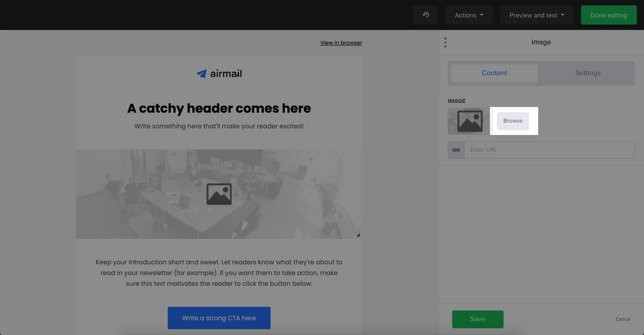
Task: Click the Actions dropdown caret arrow
Action: click(x=482, y=15)
